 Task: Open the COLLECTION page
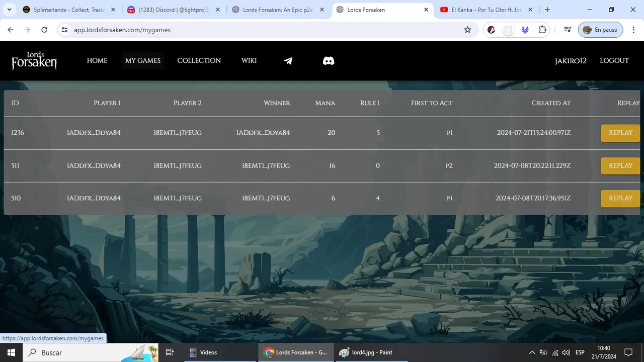coord(199,61)
